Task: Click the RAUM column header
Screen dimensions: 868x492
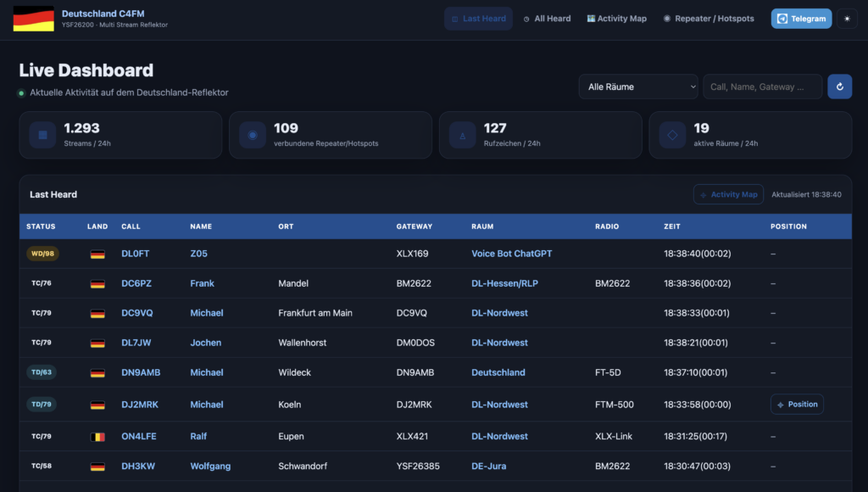Action: 482,226
